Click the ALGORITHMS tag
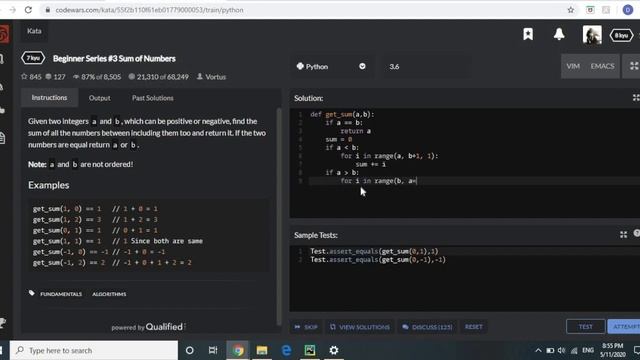The height and width of the screenshot is (360, 640). pyautogui.click(x=109, y=294)
